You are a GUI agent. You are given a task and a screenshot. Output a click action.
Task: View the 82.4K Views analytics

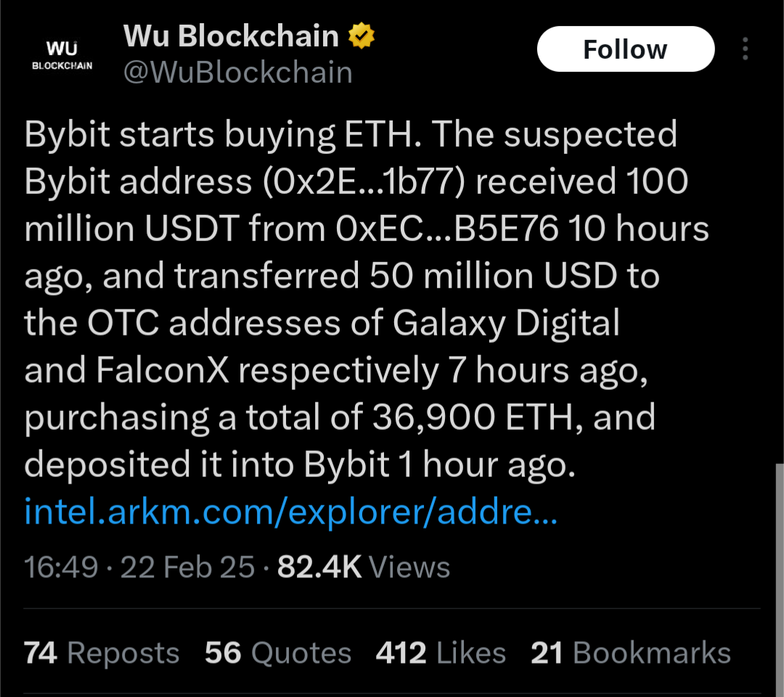click(363, 567)
